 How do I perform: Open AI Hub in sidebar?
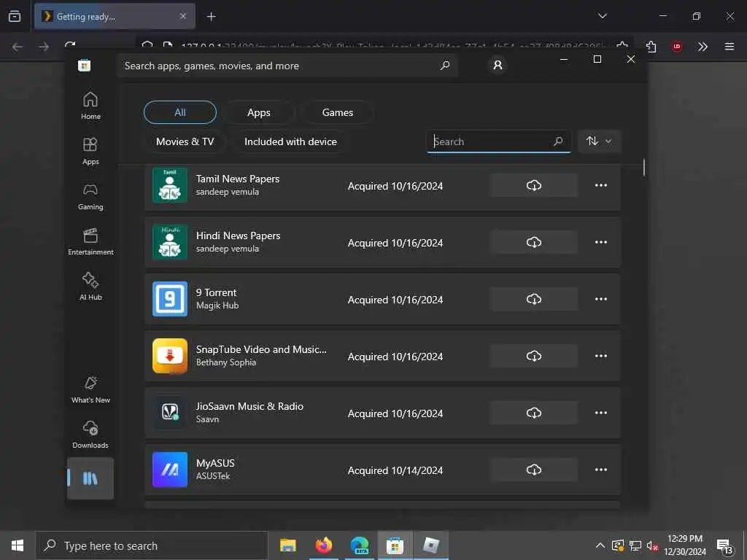point(90,286)
